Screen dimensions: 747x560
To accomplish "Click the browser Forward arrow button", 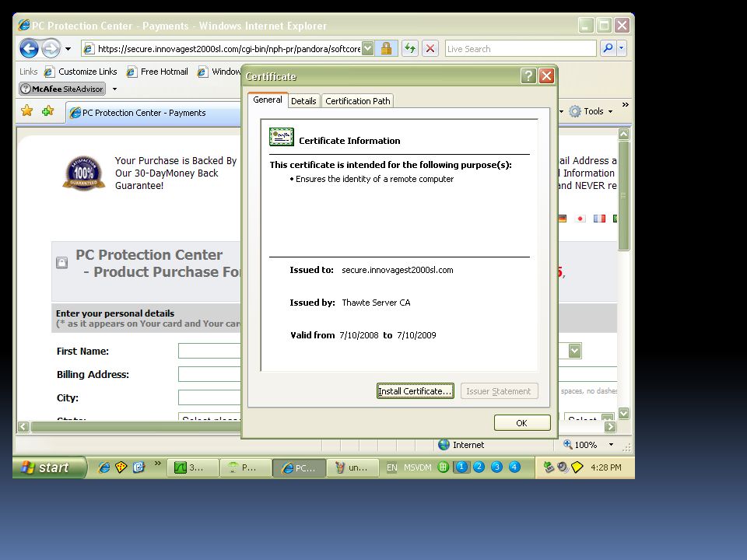I will 51,48.
